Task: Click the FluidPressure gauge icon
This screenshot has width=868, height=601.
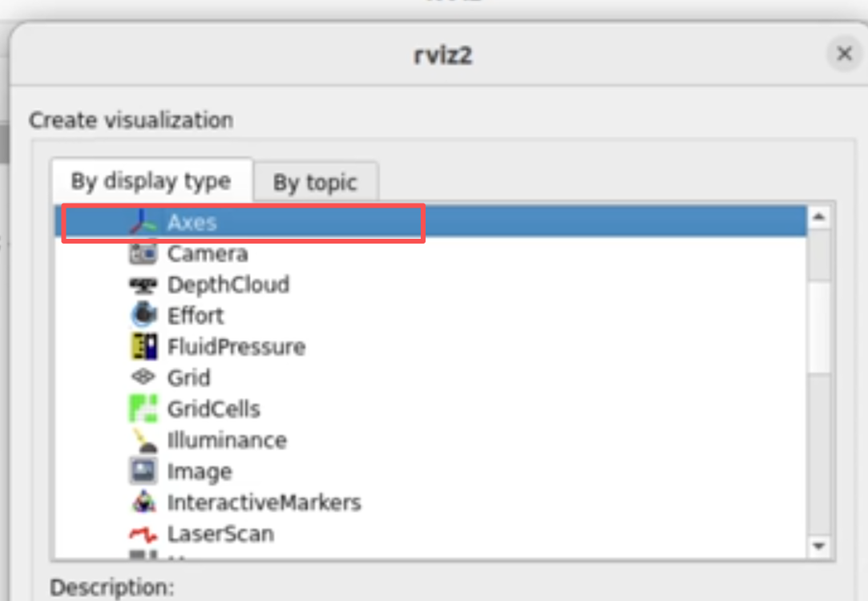Action: tap(143, 346)
